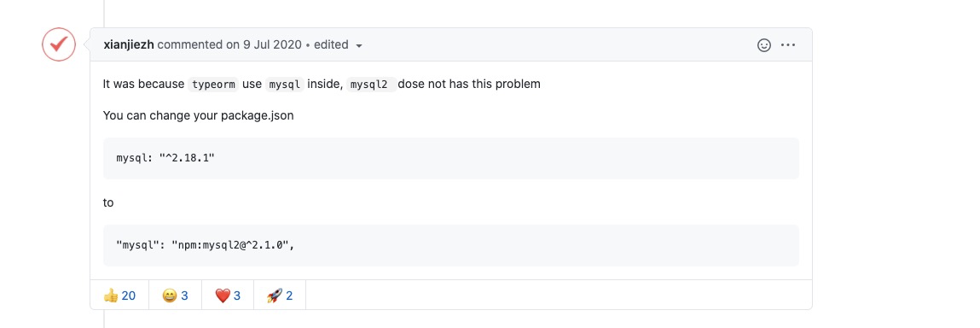This screenshot has width=980, height=328.
Task: Click 'dose not has this problem' text
Action: [x=469, y=84]
